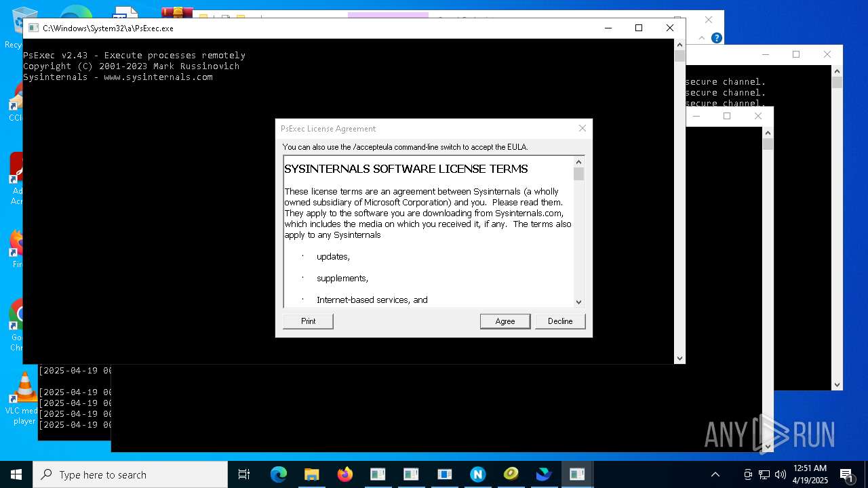Open Task View from the taskbar
868x488 pixels.
tap(244, 474)
